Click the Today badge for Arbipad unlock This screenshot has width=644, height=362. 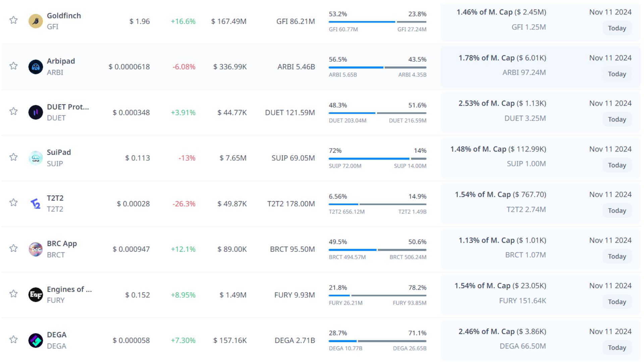pos(617,74)
